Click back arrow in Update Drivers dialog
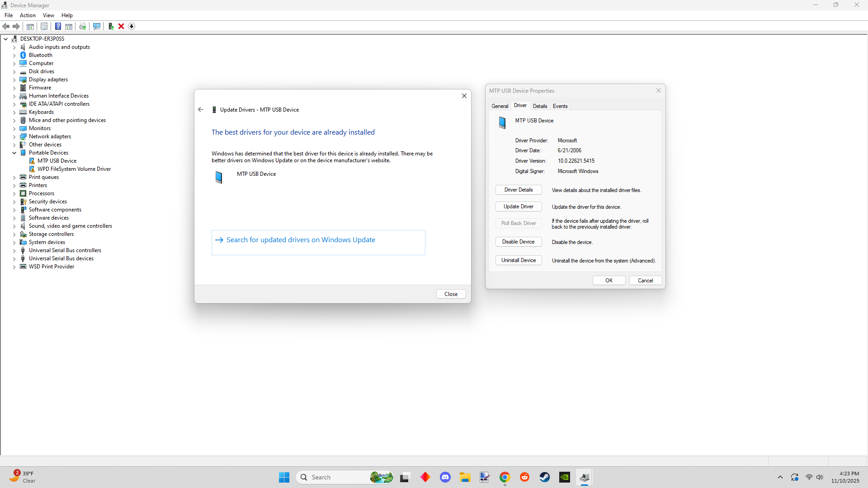 (x=201, y=109)
